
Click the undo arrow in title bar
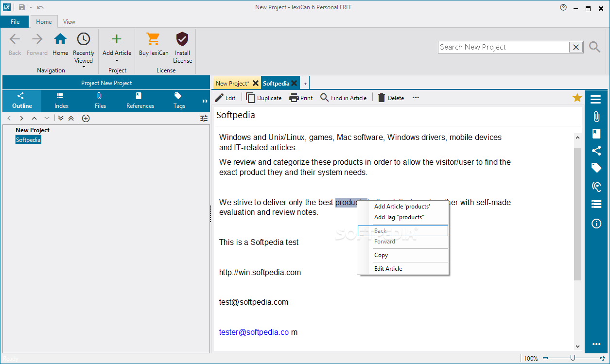tap(40, 7)
